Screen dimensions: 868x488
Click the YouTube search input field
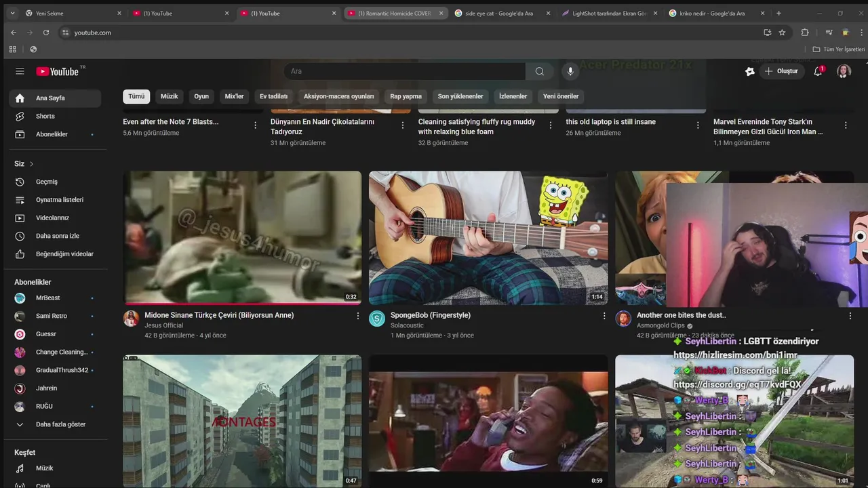point(404,71)
